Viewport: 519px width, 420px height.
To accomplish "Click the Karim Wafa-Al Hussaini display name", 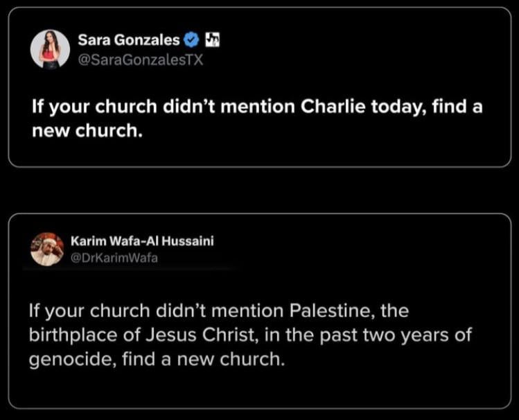I will tap(143, 240).
